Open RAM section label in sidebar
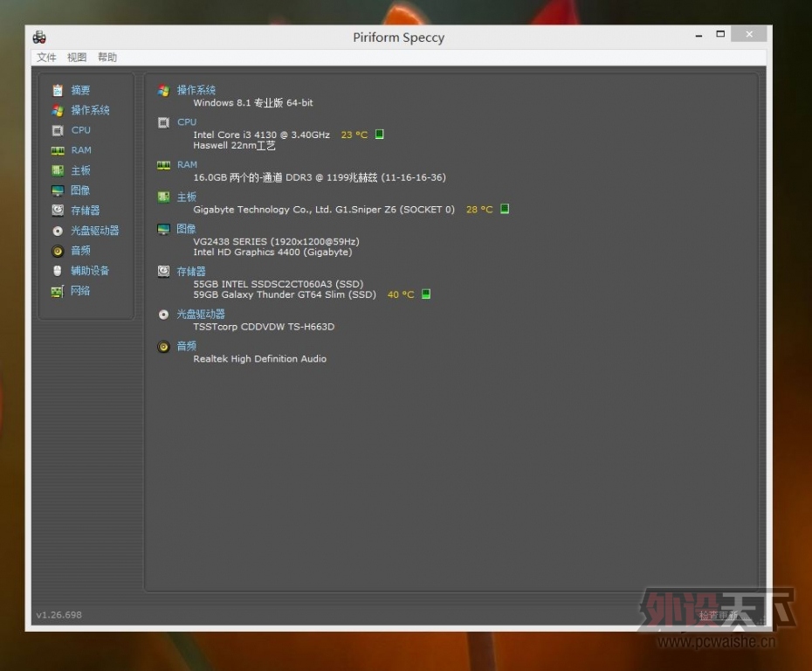The image size is (812, 671). [x=81, y=150]
